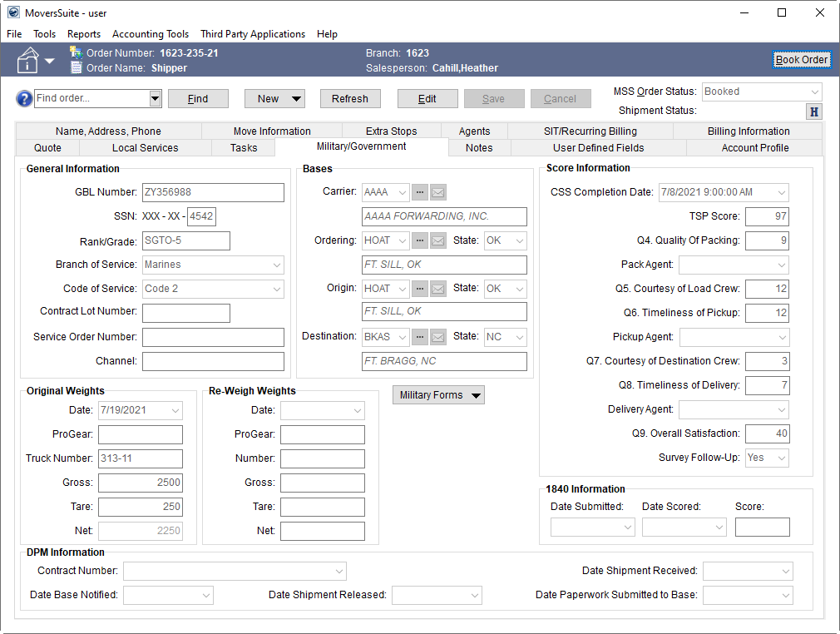The height and width of the screenshot is (634, 840).
Task: Click the Refresh button
Action: (349, 98)
